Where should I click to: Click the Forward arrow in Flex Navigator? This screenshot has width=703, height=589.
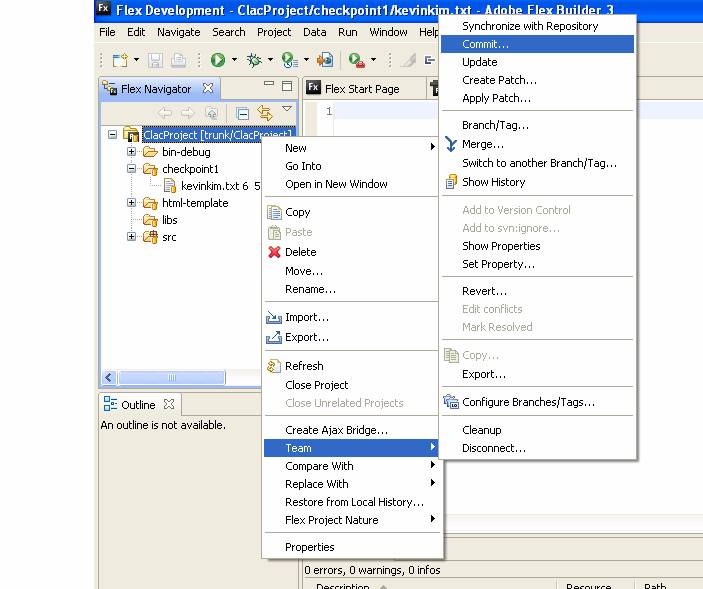[187, 113]
